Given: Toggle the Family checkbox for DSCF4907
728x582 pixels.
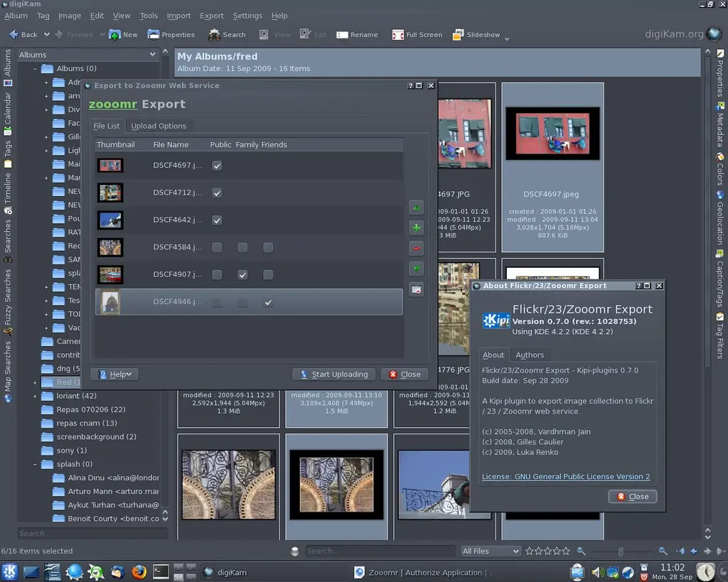Looking at the screenshot, I should (x=242, y=274).
